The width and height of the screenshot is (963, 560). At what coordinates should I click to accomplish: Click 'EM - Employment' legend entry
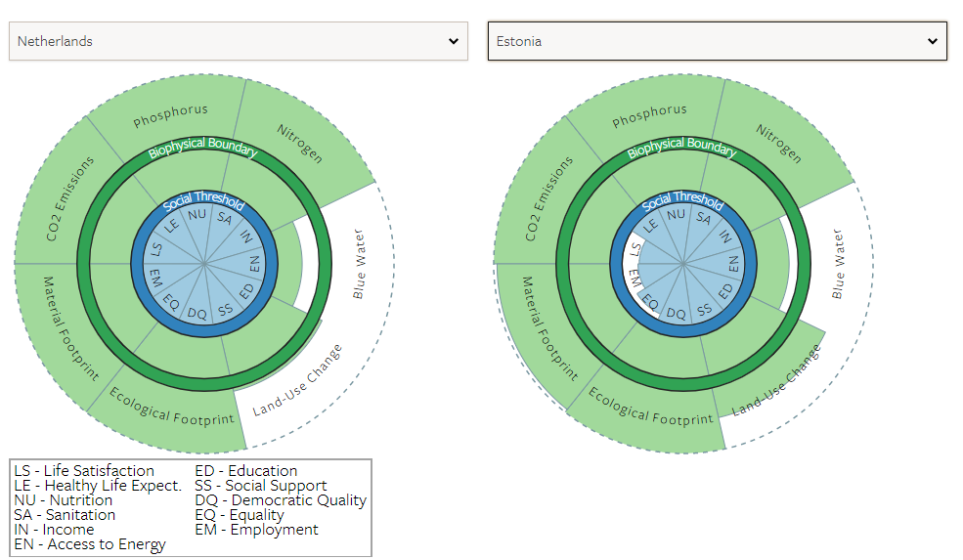pos(257,530)
